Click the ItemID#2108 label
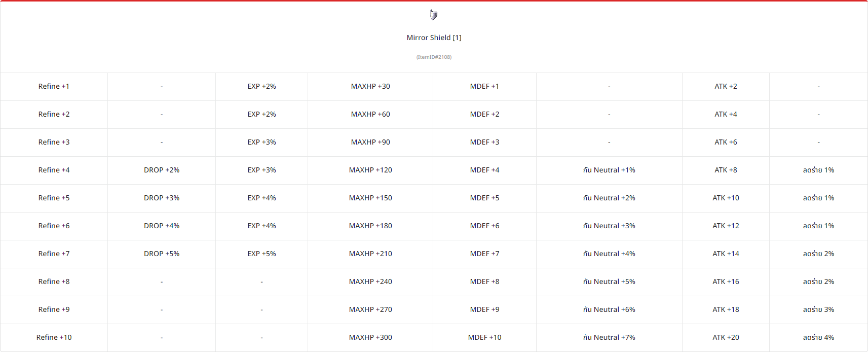Screen dimensions: 868x352 coord(434,57)
